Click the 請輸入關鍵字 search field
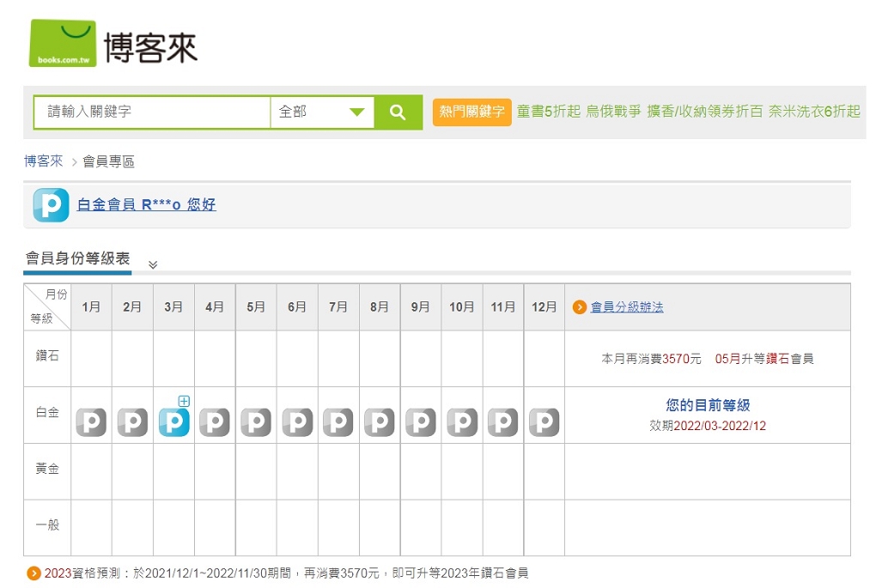 [152, 112]
